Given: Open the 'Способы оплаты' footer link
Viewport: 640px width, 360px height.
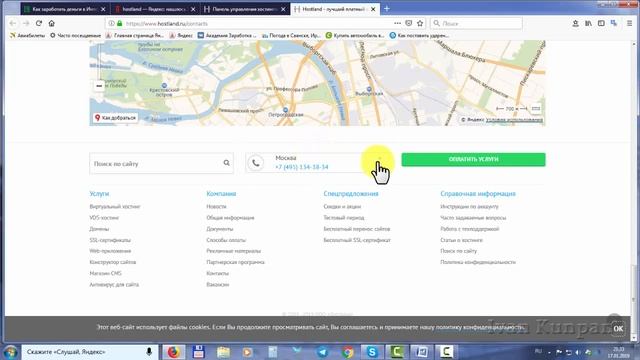Looking at the screenshot, I should point(226,240).
